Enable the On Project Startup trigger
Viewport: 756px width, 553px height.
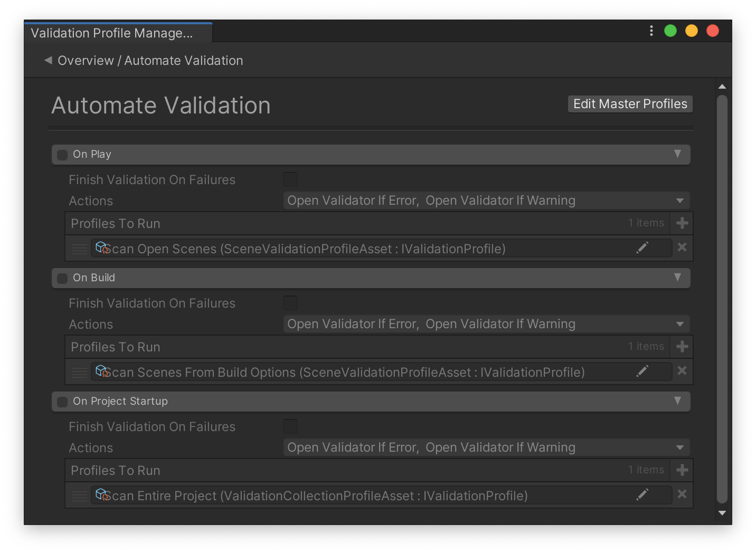coord(62,401)
